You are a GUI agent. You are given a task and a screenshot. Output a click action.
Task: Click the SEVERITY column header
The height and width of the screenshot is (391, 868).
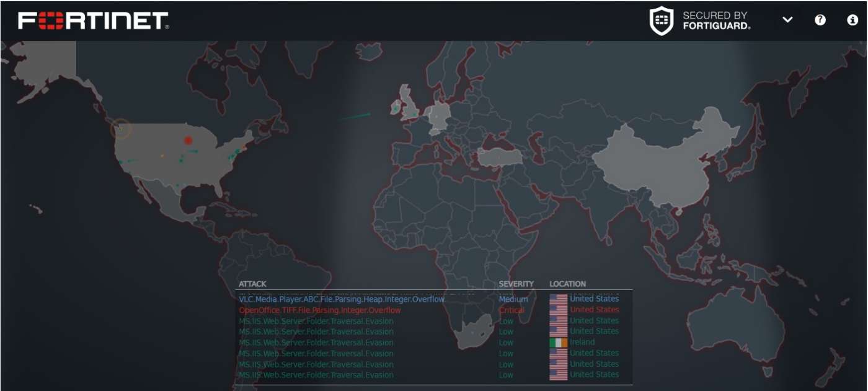click(516, 284)
